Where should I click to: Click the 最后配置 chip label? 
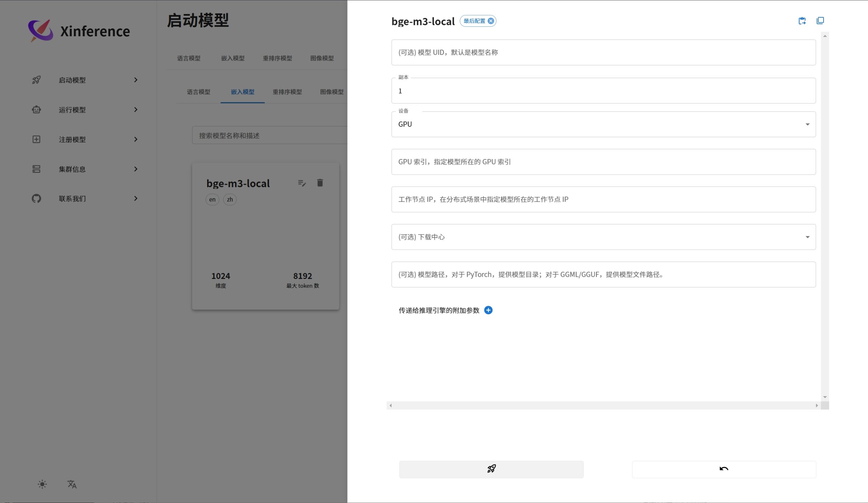tap(474, 21)
